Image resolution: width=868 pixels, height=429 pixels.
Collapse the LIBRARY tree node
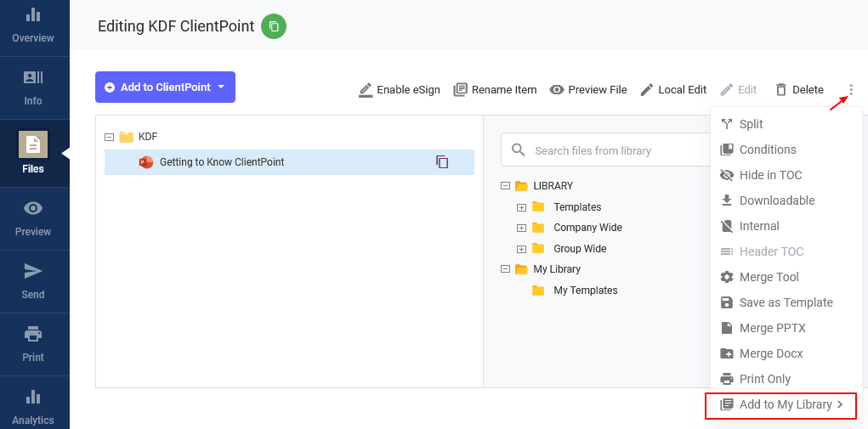505,186
